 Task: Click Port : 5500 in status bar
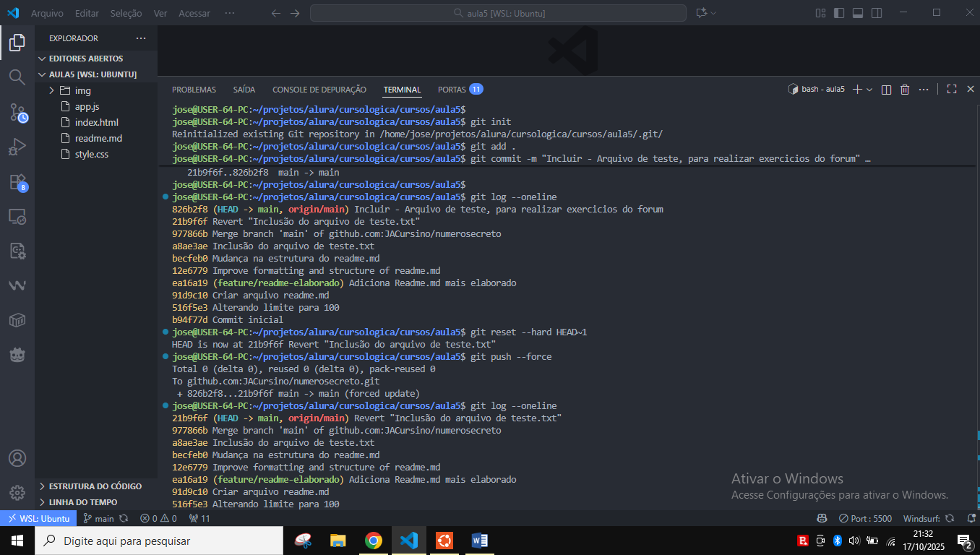[x=865, y=518]
